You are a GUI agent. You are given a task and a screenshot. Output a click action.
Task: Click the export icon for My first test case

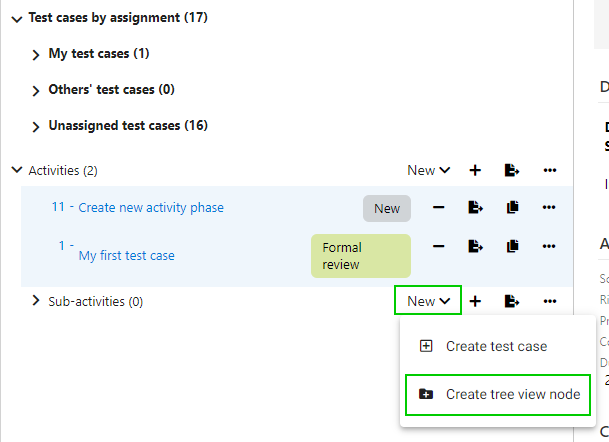click(x=475, y=246)
